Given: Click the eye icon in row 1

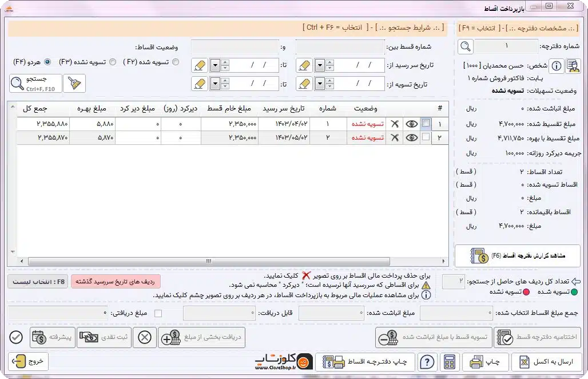Looking at the screenshot, I should pos(411,124).
